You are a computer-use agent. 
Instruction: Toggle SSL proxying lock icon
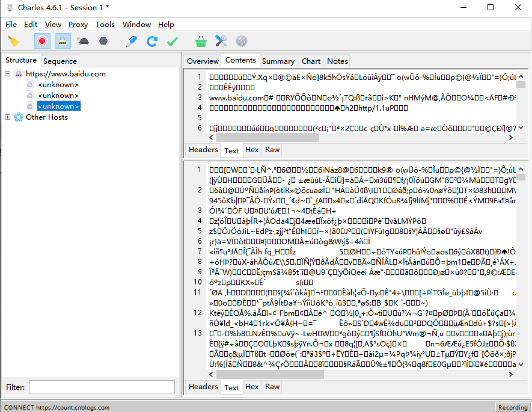(x=63, y=42)
